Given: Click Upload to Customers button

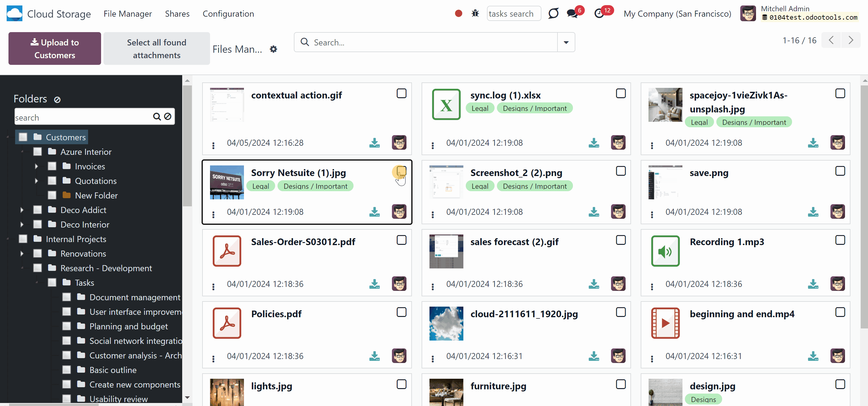Looking at the screenshot, I should tap(54, 48).
